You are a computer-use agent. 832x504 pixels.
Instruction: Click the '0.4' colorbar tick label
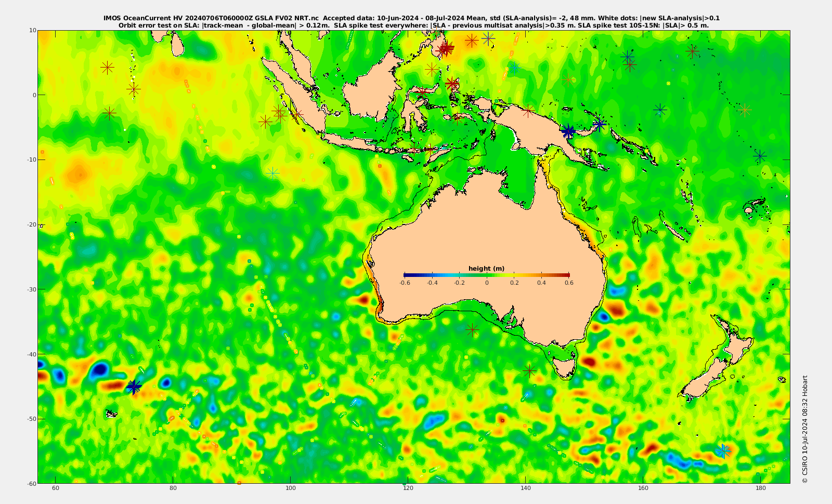[541, 283]
